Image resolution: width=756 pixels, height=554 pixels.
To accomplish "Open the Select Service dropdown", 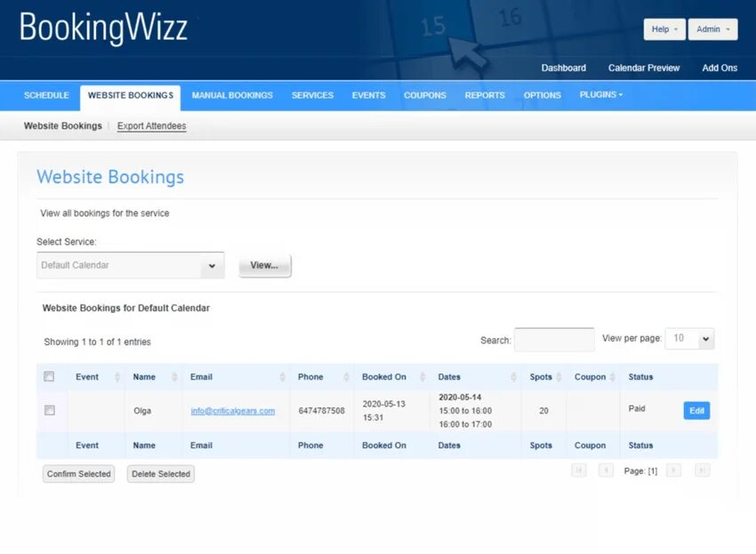I will (130, 265).
